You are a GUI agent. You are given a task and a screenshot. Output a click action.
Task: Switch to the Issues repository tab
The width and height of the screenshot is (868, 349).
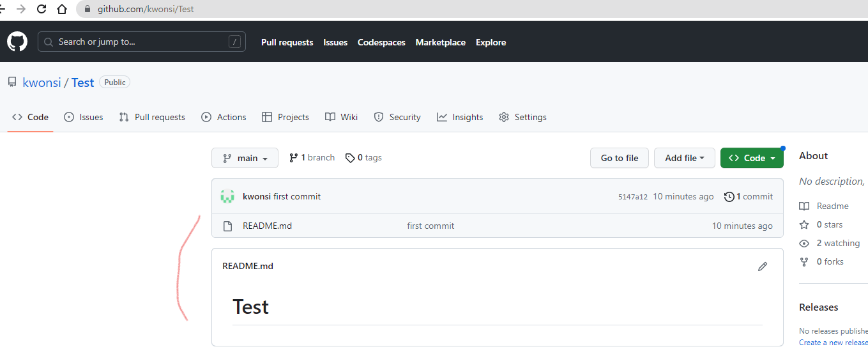coord(84,117)
